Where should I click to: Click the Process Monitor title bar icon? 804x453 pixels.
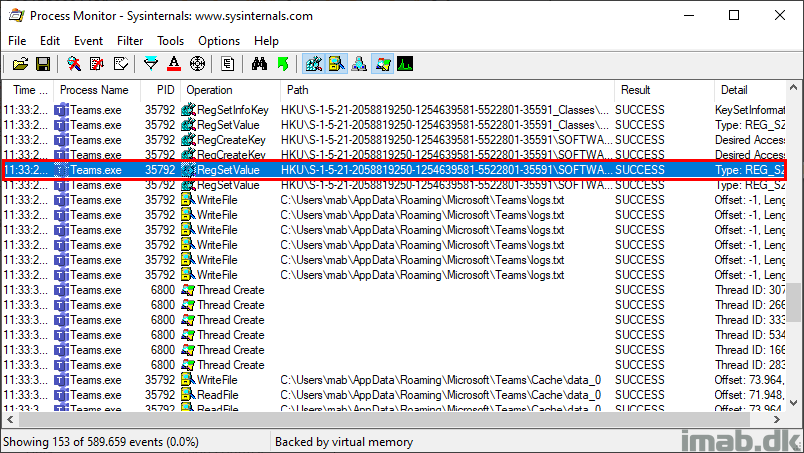(x=16, y=15)
